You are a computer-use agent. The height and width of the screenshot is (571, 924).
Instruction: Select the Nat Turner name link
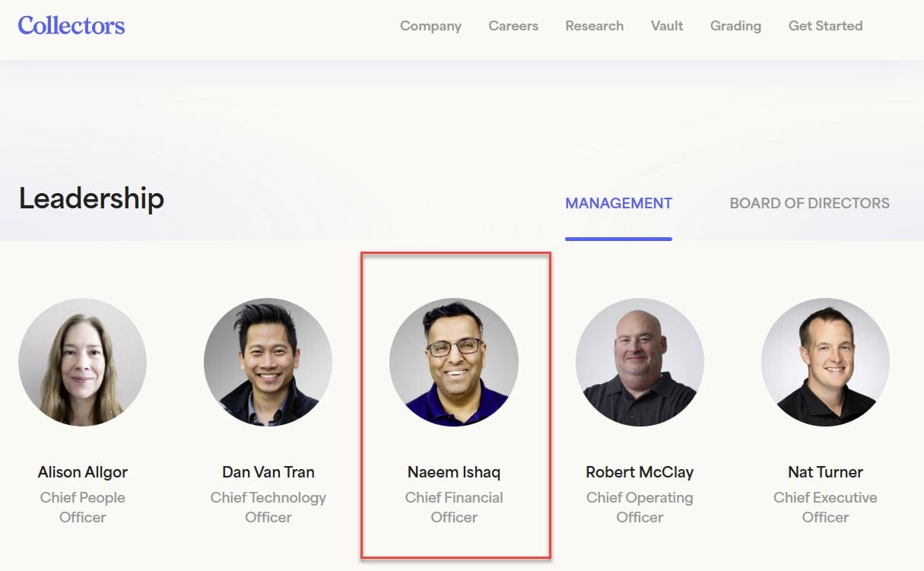coord(825,472)
